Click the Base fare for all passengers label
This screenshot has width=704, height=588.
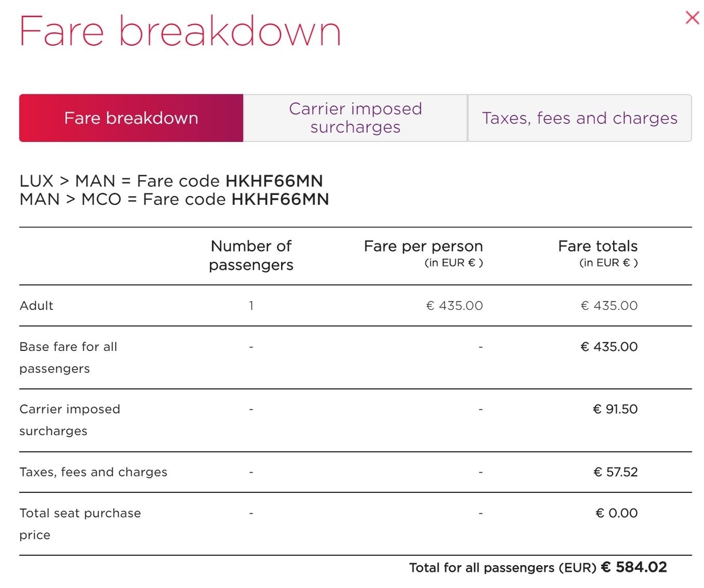click(68, 357)
